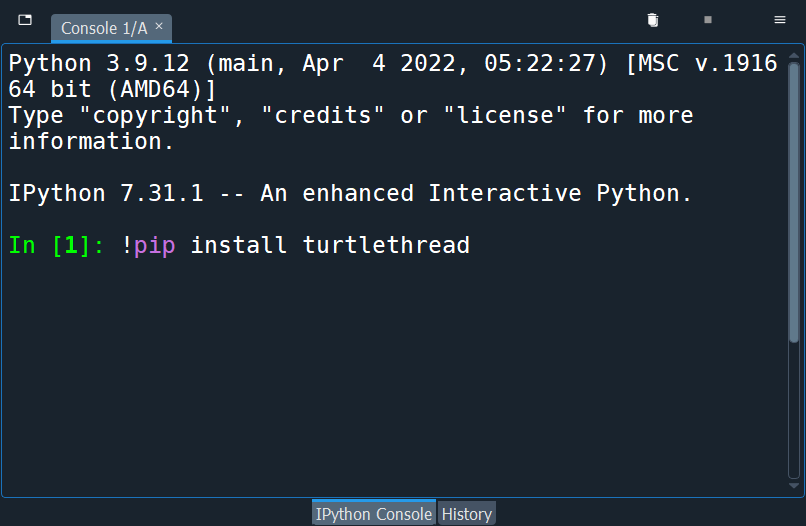
Task: Click the purple pip word
Action: tap(154, 245)
